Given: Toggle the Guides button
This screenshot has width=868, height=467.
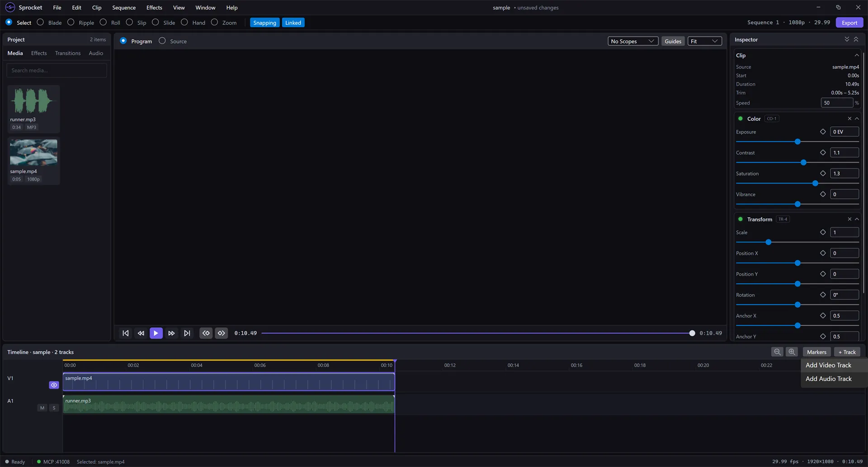Looking at the screenshot, I should (673, 41).
